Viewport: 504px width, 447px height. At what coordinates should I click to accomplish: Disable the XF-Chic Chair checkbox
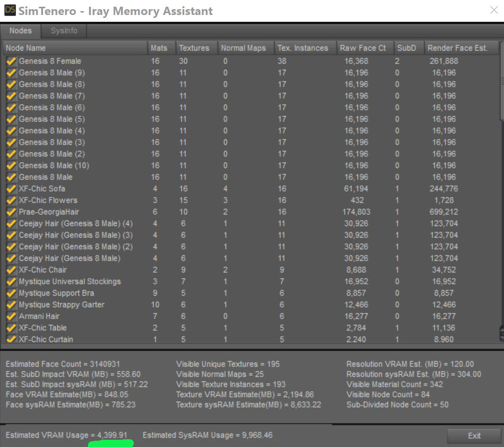(11, 270)
